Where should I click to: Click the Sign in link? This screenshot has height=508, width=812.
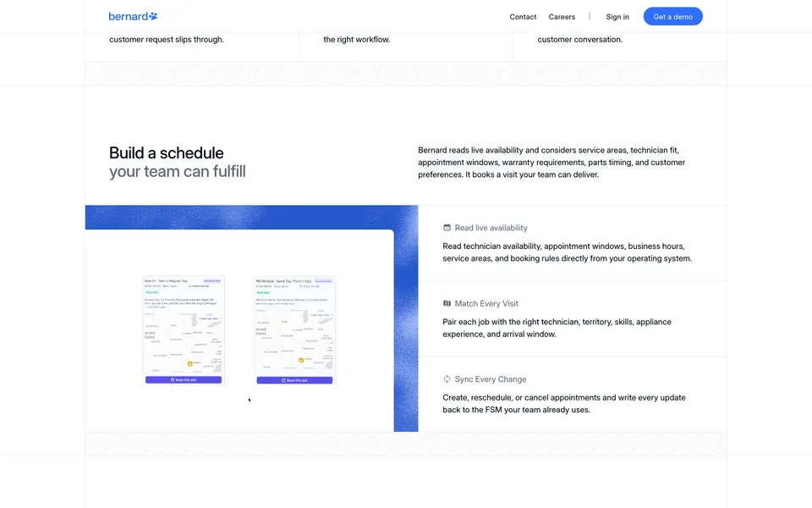tap(617, 17)
